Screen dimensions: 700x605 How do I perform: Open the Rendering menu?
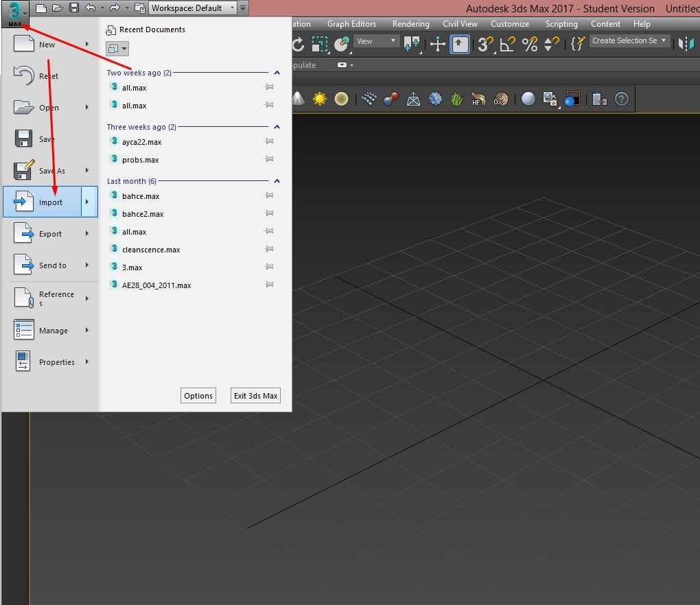point(410,24)
